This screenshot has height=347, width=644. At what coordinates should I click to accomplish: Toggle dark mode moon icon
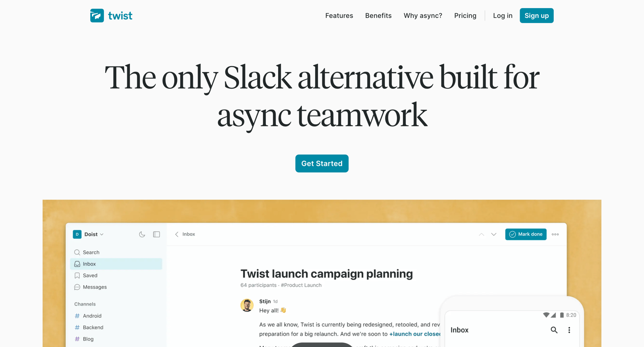click(x=142, y=234)
